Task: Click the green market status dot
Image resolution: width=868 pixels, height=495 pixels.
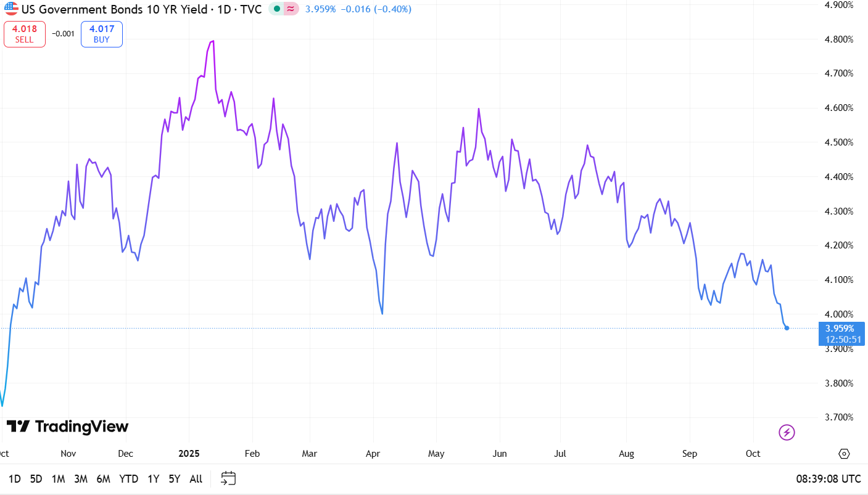Action: pyautogui.click(x=276, y=9)
